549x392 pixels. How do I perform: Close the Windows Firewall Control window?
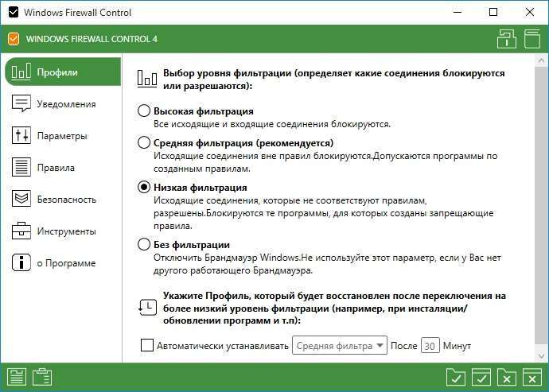[530, 12]
